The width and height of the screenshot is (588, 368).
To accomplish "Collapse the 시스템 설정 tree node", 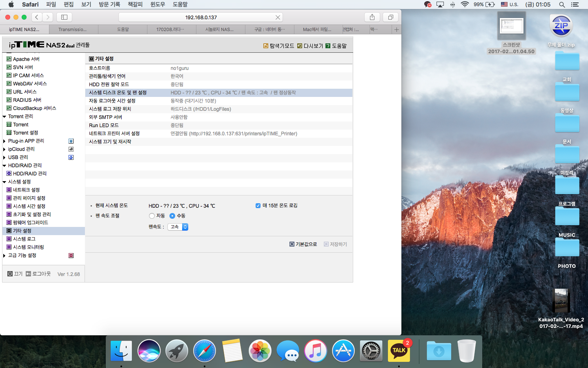I will [x=4, y=182].
